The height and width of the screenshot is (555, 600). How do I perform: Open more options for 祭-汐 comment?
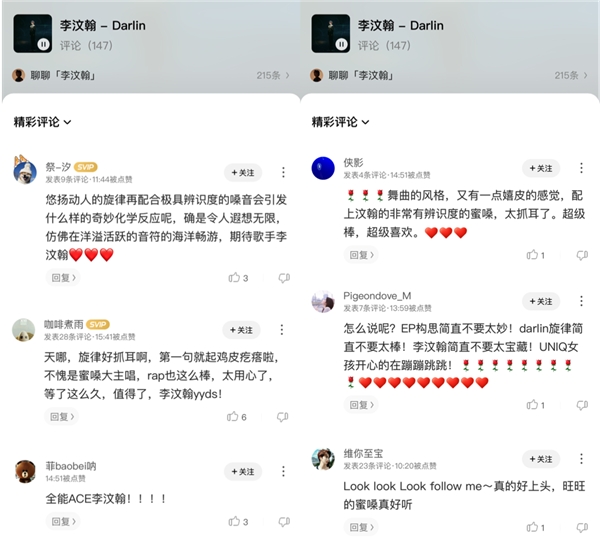283,172
